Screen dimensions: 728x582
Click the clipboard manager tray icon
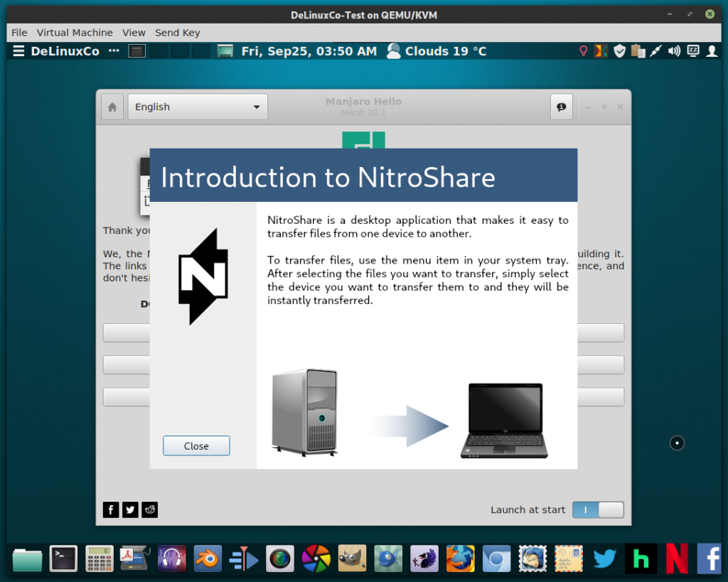coord(637,50)
